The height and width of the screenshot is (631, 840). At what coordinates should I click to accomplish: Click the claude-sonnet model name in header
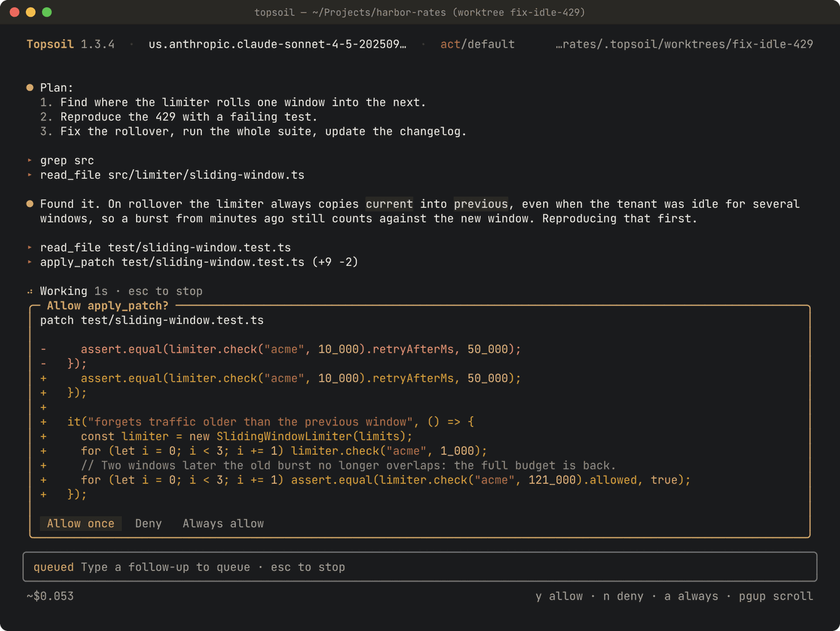[x=277, y=44]
